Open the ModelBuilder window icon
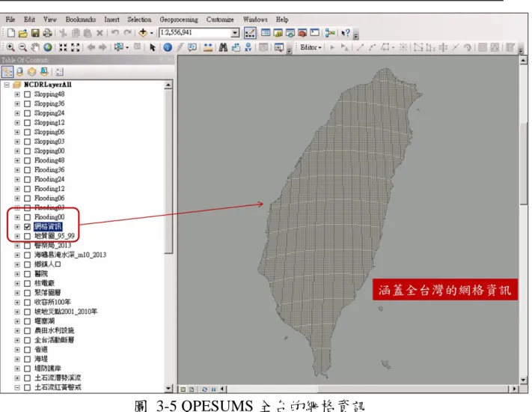 (x=329, y=33)
